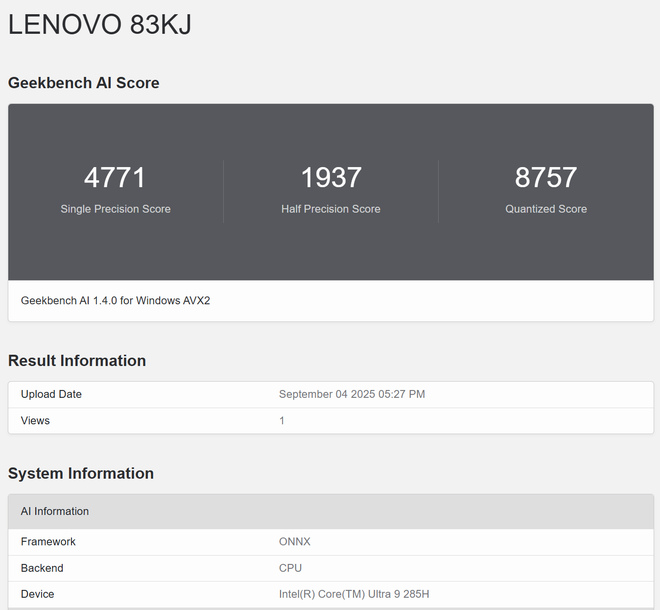Select the System Information heading
Image resolution: width=660 pixels, height=610 pixels.
pos(81,473)
